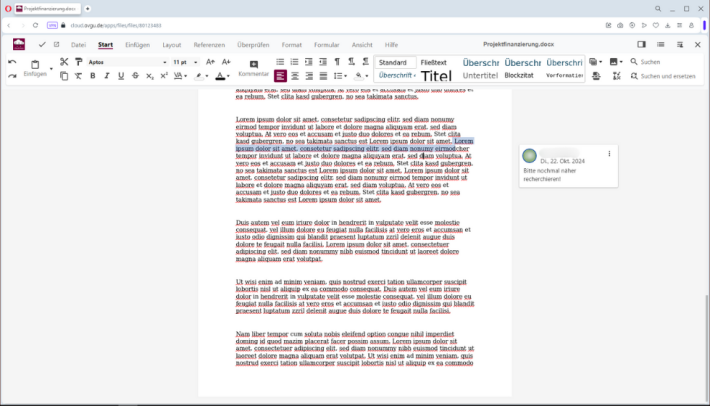Click the checkmark save icon
710x406 pixels.
tap(42, 44)
